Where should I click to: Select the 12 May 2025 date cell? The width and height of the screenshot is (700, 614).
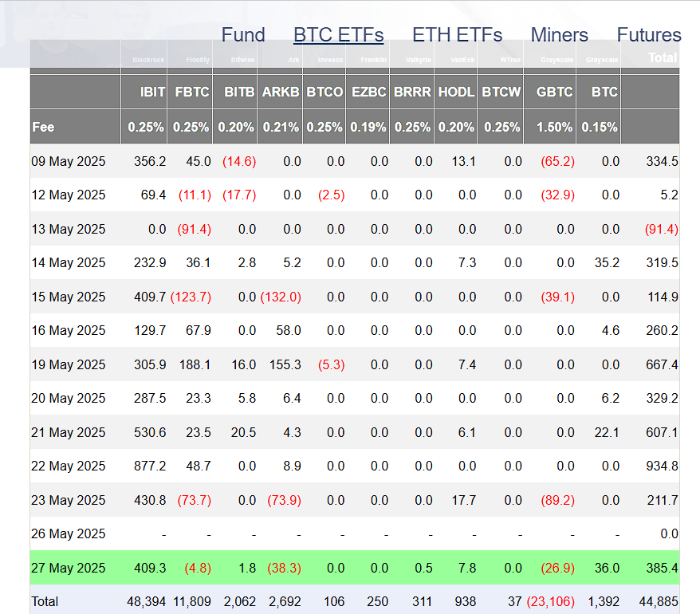(x=69, y=195)
